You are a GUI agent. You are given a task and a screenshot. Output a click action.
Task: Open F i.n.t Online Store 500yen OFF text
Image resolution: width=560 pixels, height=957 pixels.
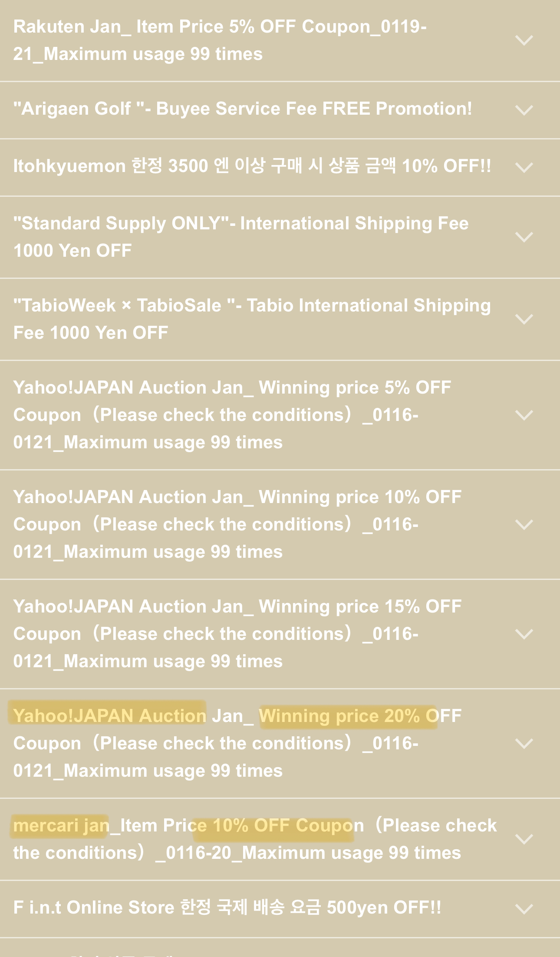coord(227,908)
